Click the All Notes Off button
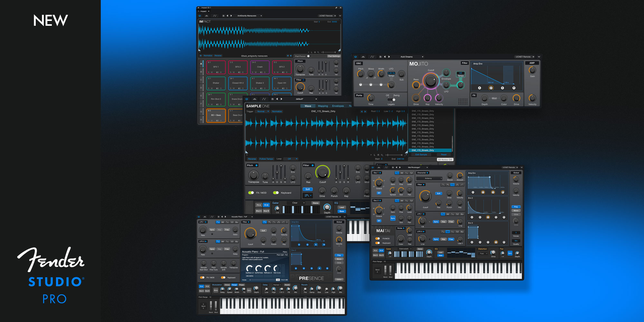 [445, 160]
